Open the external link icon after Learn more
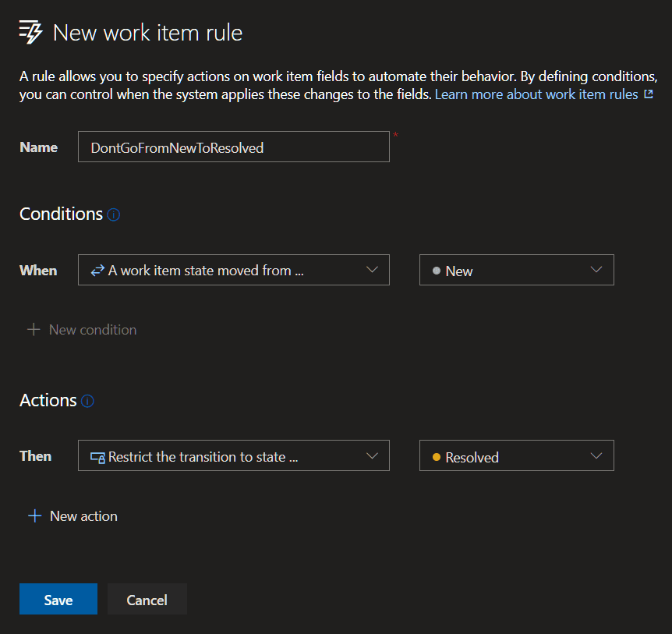Screen dimensions: 672x634 point(647,94)
